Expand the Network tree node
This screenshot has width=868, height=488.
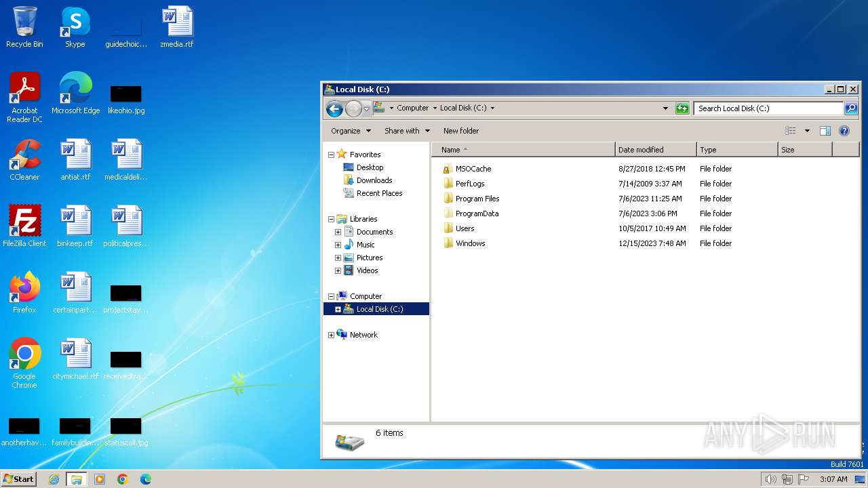(x=331, y=335)
